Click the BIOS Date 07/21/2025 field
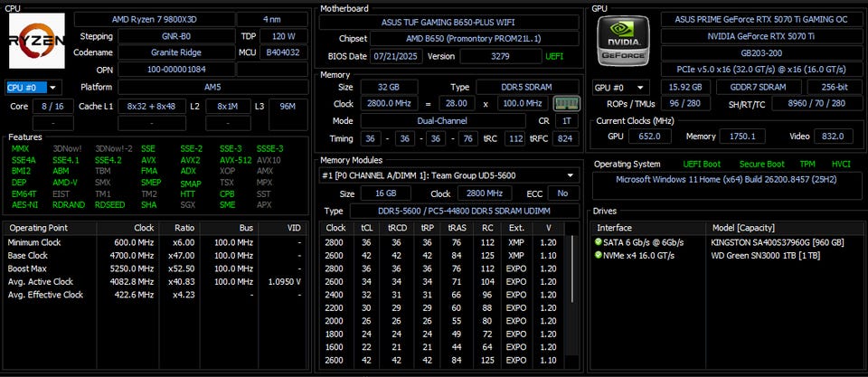 pos(397,56)
